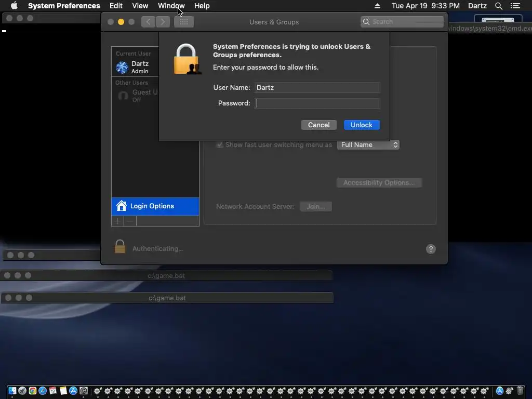Click the date and time in menu bar
The width and height of the screenshot is (532, 399).
[x=425, y=6]
